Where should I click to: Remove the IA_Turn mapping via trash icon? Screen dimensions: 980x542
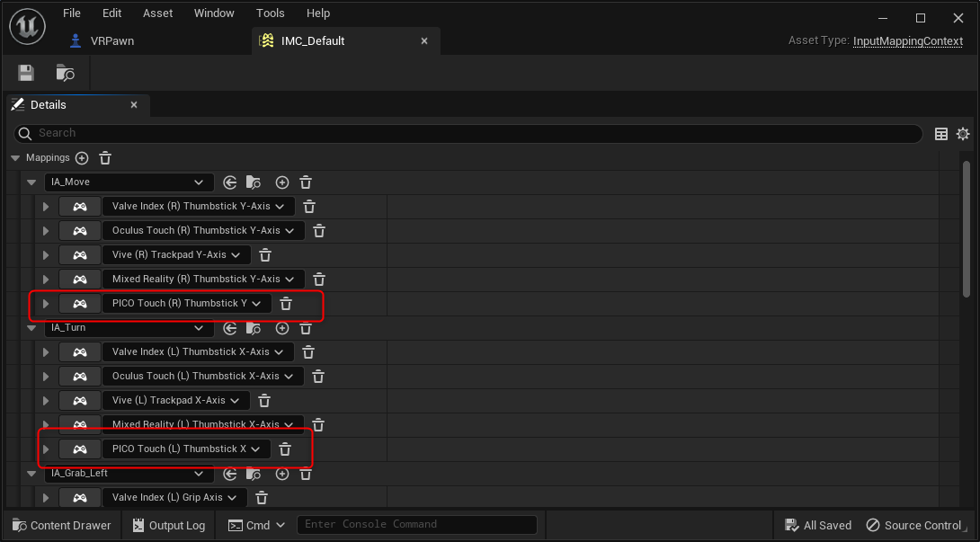pyautogui.click(x=306, y=328)
